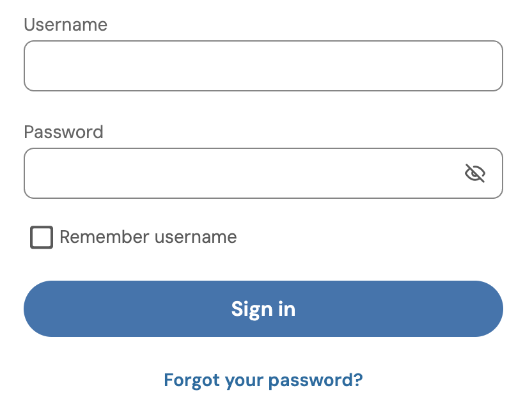Toggle password visibility eye icon
Viewport: 532px width, 413px height.
474,173
